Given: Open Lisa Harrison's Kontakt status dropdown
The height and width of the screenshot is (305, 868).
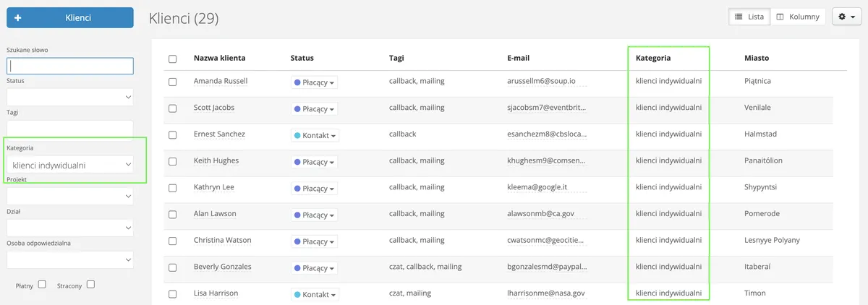Looking at the screenshot, I should tap(314, 295).
